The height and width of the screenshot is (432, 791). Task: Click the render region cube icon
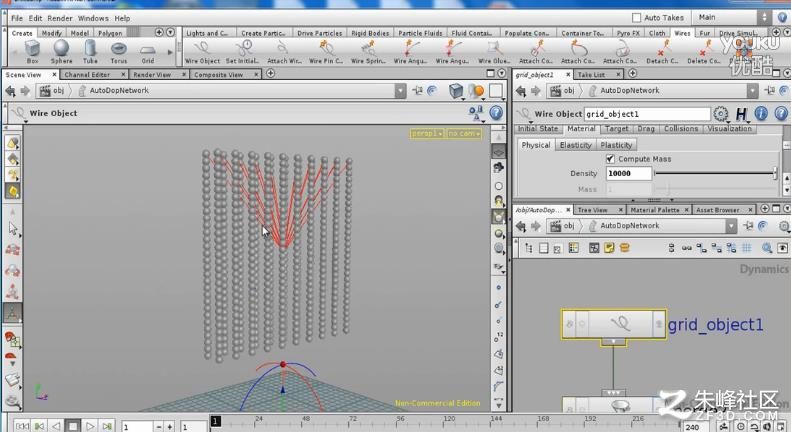pyautogui.click(x=456, y=91)
